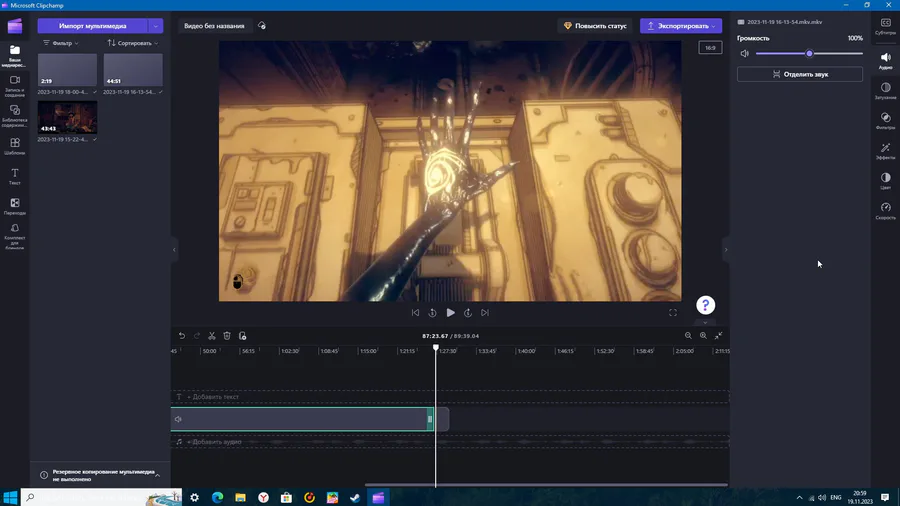Mute audio with speaker icon beside slider
Screen dimensions: 900x506
(744, 53)
